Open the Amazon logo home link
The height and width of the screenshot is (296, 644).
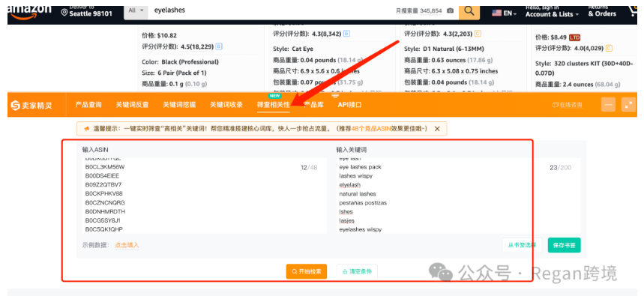[x=29, y=11]
